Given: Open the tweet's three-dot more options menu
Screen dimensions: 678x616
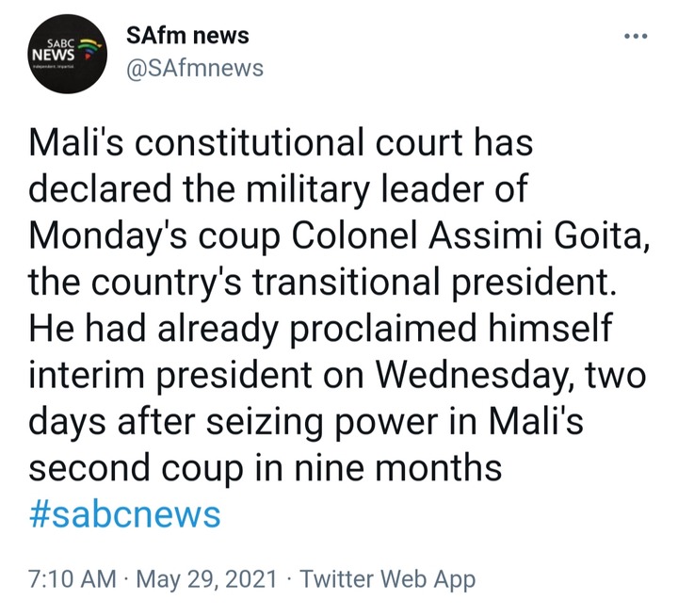Looking at the screenshot, I should (x=637, y=38).
